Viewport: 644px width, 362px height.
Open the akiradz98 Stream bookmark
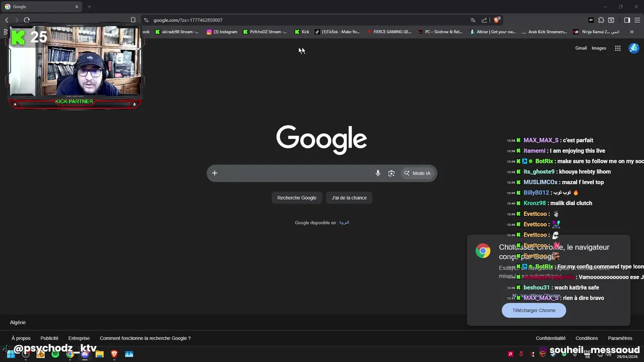177,32
